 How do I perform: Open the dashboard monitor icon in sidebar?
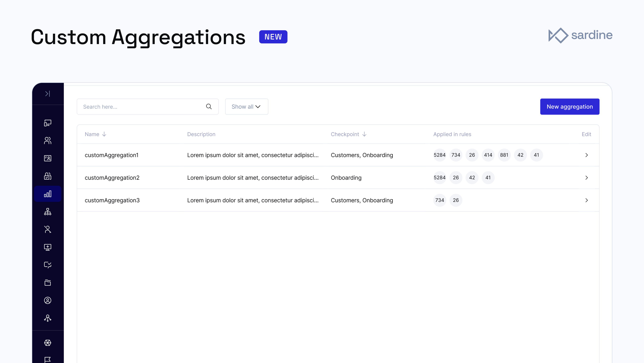(48, 123)
